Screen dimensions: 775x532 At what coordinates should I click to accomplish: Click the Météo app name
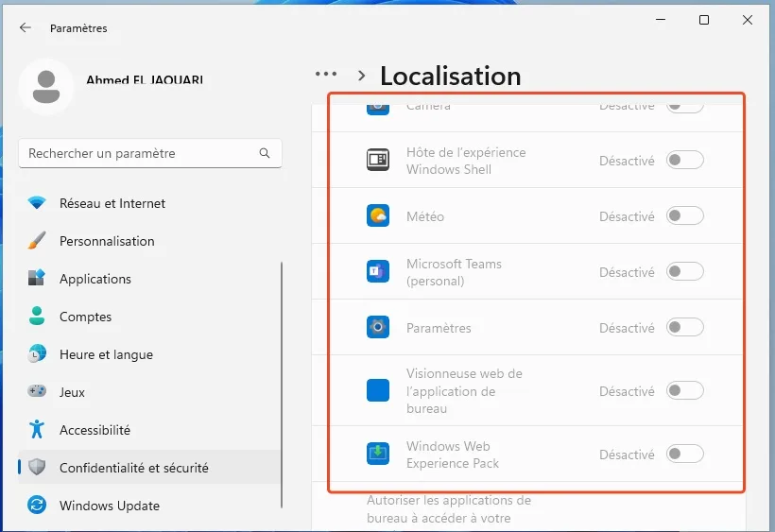click(425, 216)
